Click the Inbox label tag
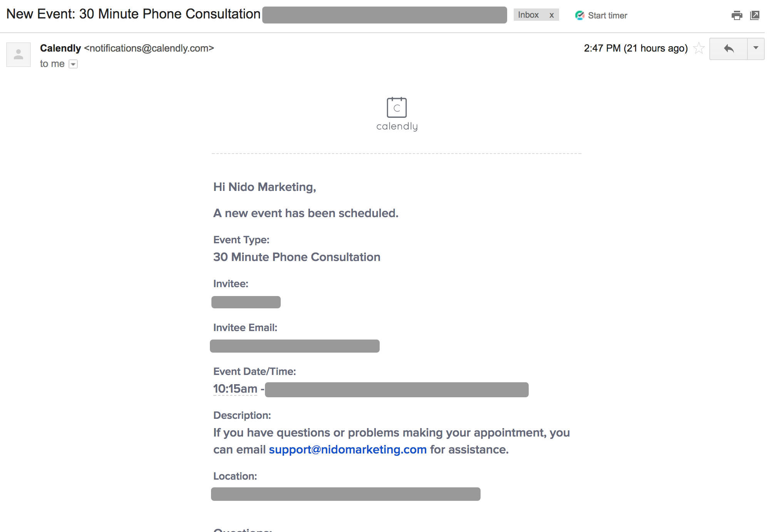The height and width of the screenshot is (532, 774). [x=528, y=15]
